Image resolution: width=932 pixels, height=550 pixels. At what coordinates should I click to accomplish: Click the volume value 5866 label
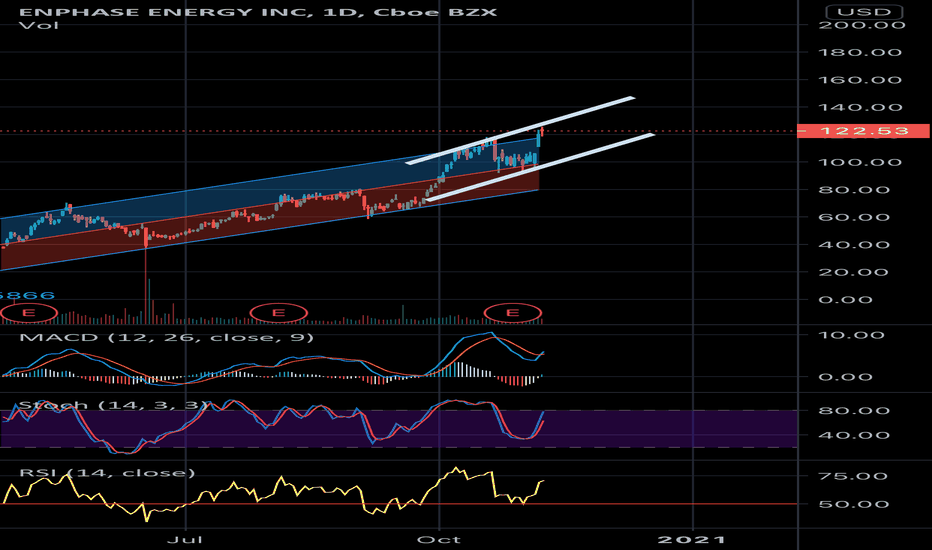coord(27,296)
